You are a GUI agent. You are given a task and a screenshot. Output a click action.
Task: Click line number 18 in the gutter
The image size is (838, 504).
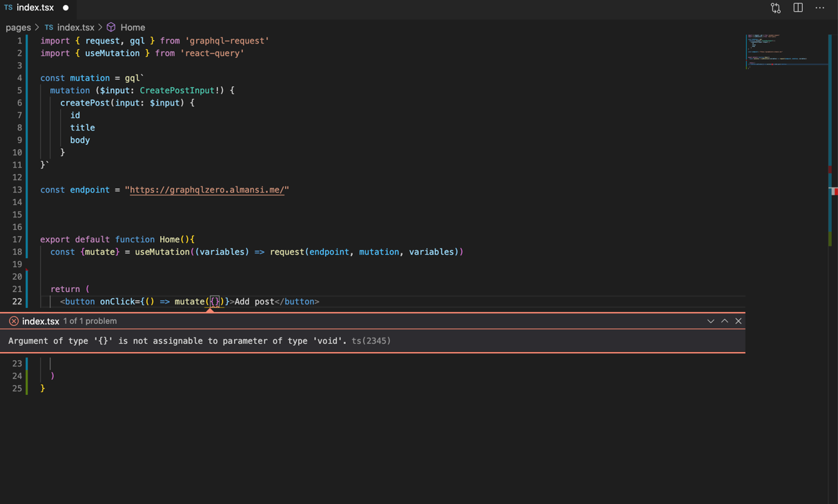click(17, 252)
